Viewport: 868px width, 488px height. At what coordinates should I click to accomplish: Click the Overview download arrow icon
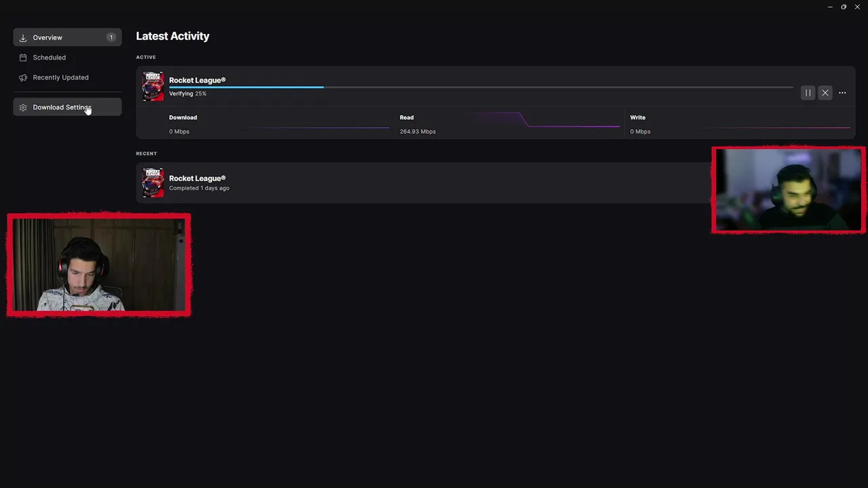23,38
